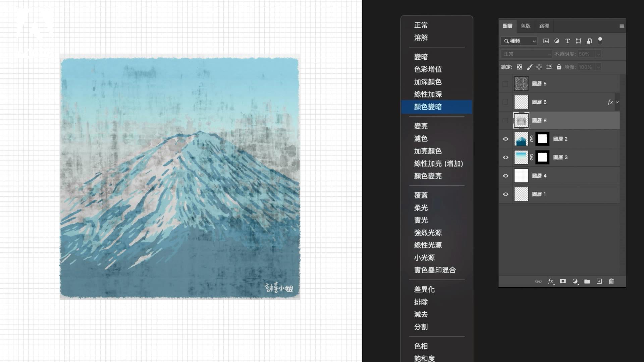Show 圖層 5 via visibility box
The image size is (644, 362).
[x=505, y=84]
